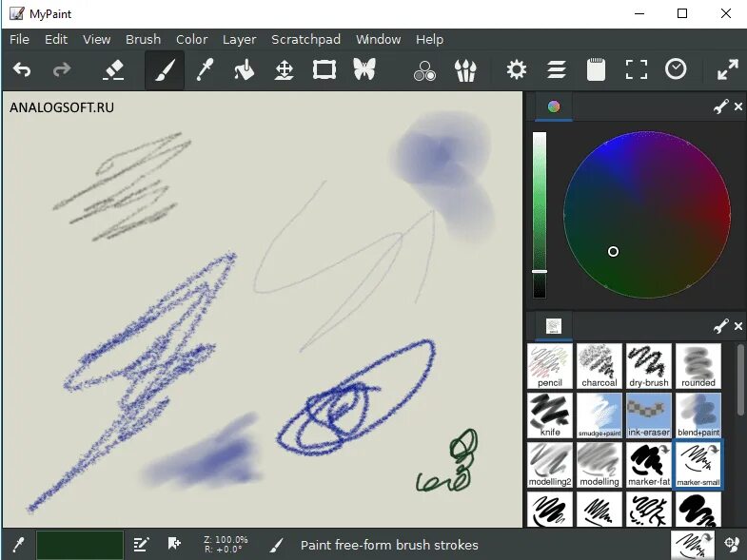This screenshot has height=560, width=747.
Task: Enable symmetry painting butterfly tool
Action: 364,69
